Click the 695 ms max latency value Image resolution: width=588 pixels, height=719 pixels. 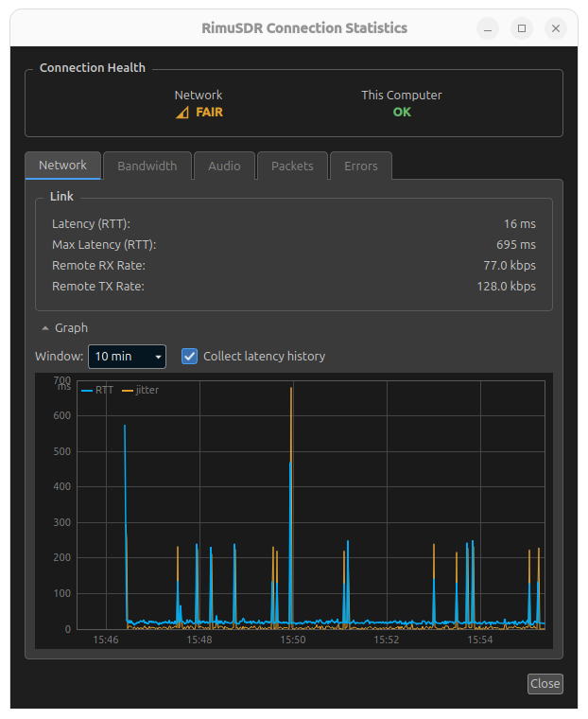[516, 244]
